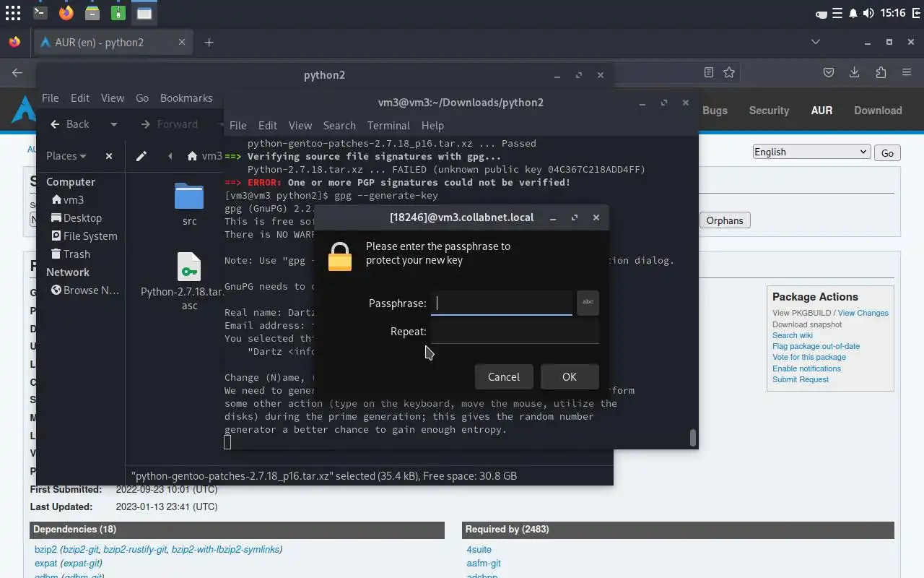Select the Python-2.7.18.tar.xz.asc key file
Screen dimensions: 924x578
point(189,267)
